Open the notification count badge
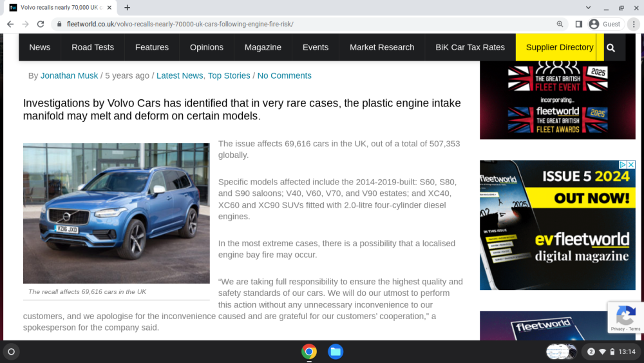 (x=591, y=352)
